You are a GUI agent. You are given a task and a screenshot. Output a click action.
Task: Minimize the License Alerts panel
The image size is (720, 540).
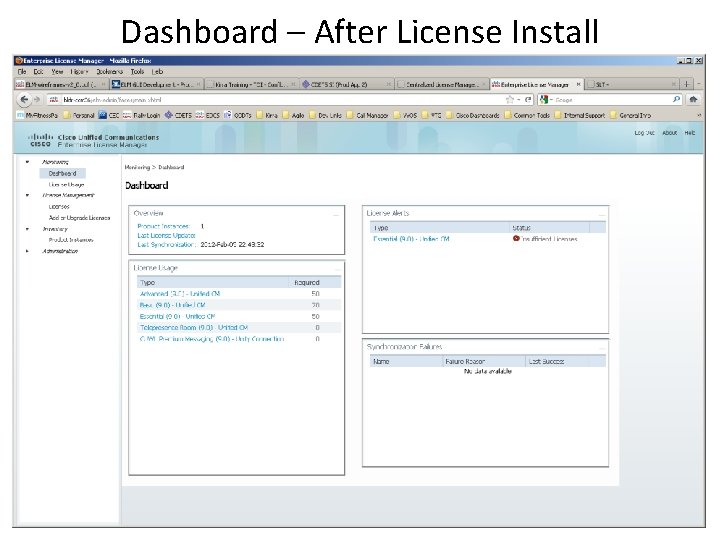[601, 214]
